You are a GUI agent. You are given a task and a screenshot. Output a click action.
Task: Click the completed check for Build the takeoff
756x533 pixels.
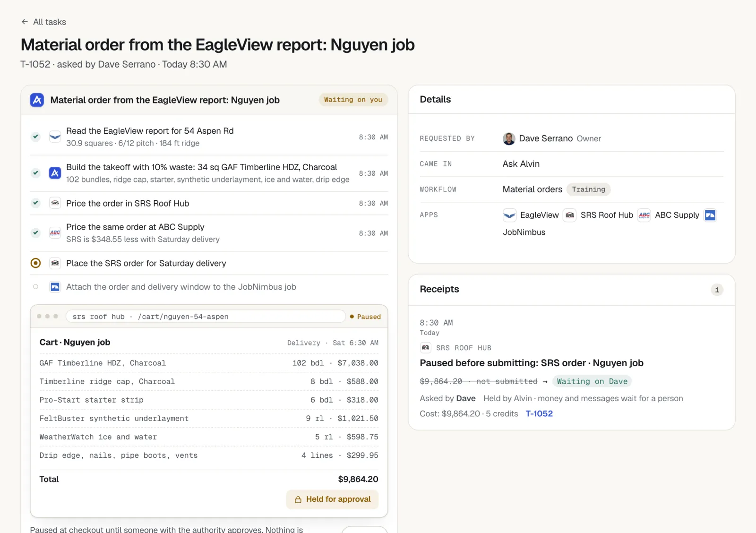[35, 173]
